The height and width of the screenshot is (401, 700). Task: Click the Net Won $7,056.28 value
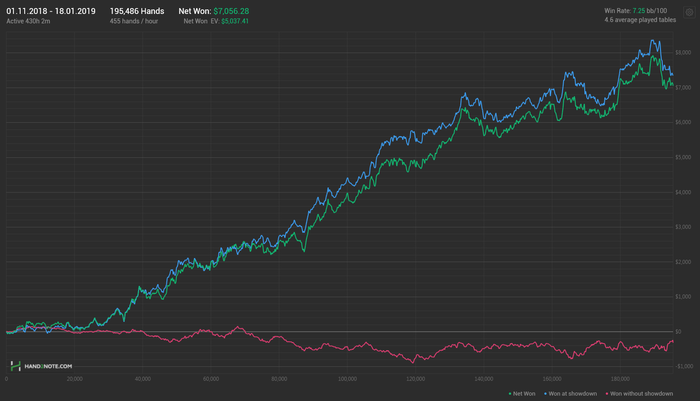(231, 11)
